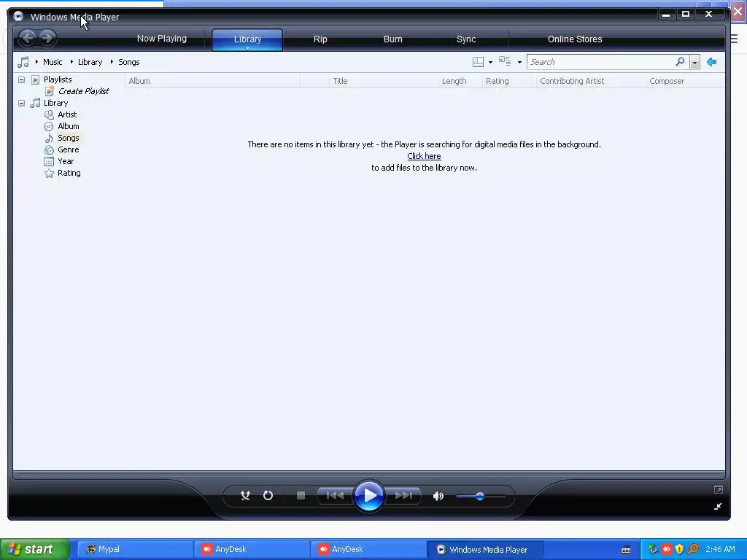Switch to compact mode icon
Image resolution: width=747 pixels, height=560 pixels.
[x=719, y=506]
